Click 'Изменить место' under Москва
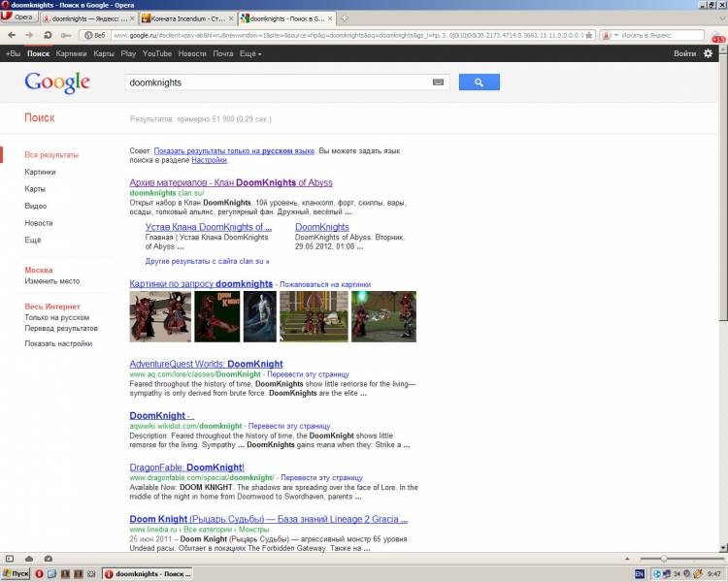728x582 pixels. pyautogui.click(x=52, y=281)
